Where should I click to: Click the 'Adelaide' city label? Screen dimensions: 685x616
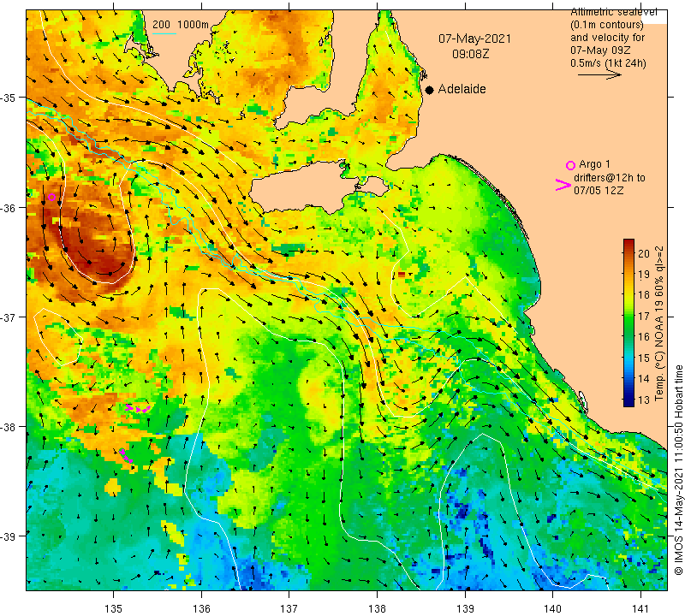(x=462, y=89)
